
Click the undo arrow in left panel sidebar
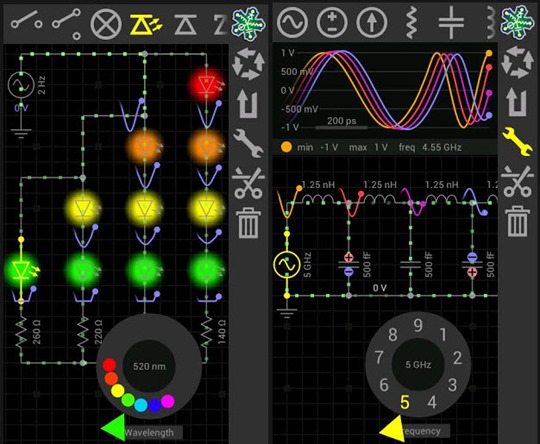[x=248, y=104]
